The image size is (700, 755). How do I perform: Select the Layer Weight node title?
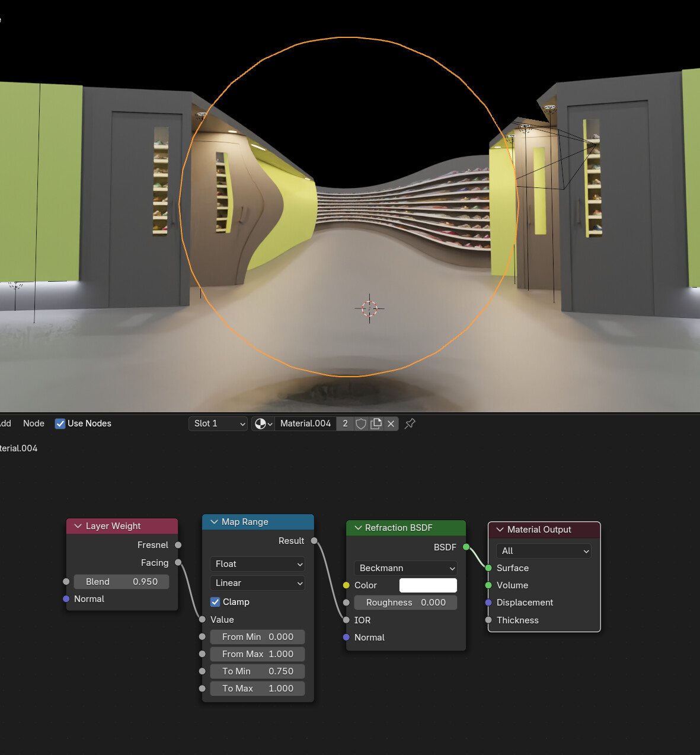[x=113, y=526]
